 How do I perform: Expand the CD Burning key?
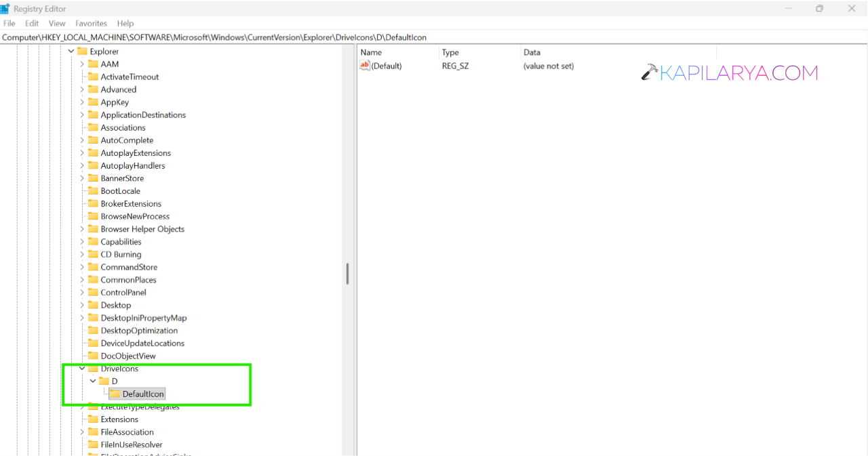tap(82, 255)
